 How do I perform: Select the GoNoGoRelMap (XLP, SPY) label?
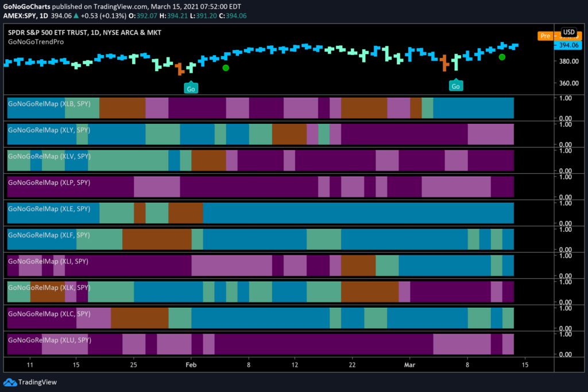click(x=49, y=183)
